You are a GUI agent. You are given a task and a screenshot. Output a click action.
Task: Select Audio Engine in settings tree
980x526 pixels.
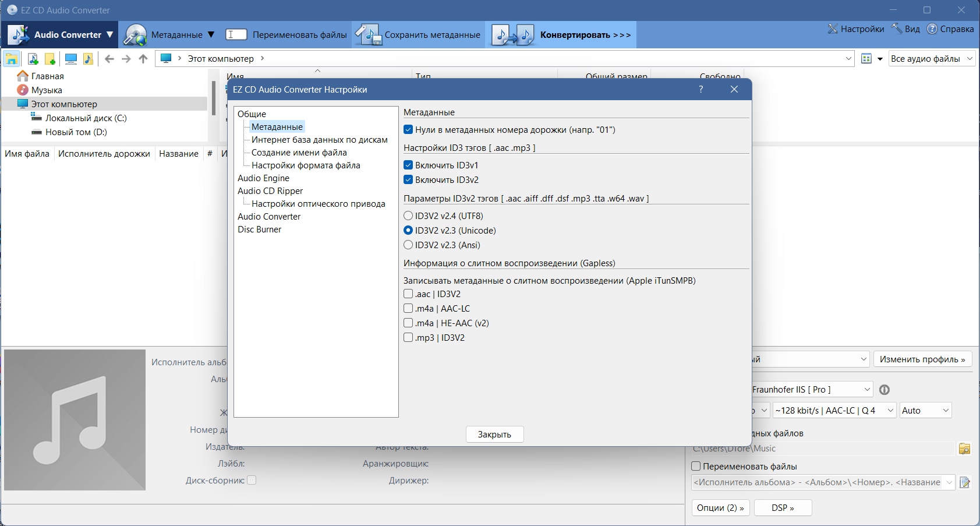(x=263, y=178)
